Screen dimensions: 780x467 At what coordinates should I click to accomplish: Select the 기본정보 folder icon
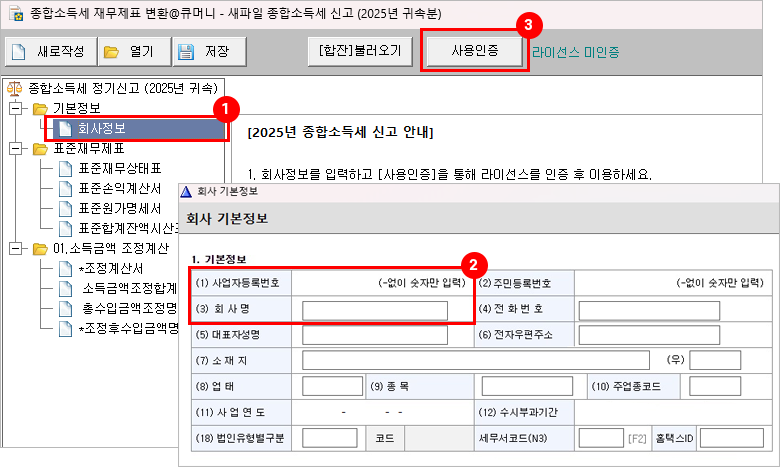(40, 108)
